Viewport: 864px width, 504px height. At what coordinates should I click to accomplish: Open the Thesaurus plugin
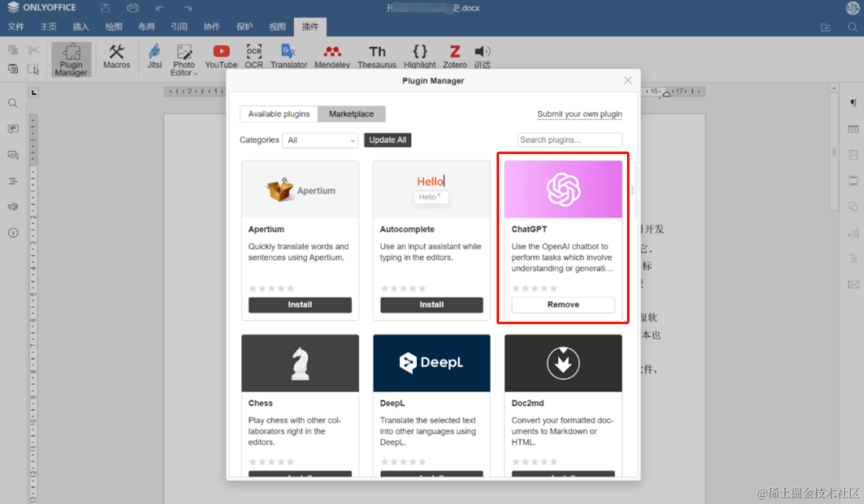click(x=377, y=56)
